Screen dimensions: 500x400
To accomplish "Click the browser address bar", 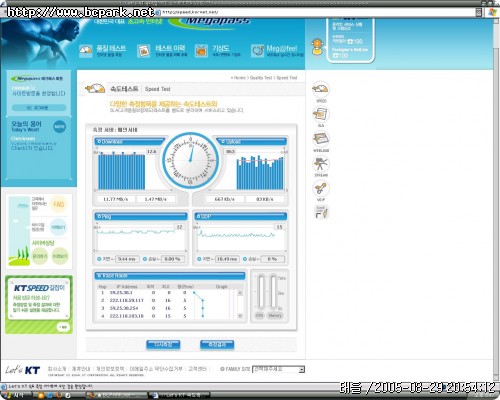I will click(317, 12).
